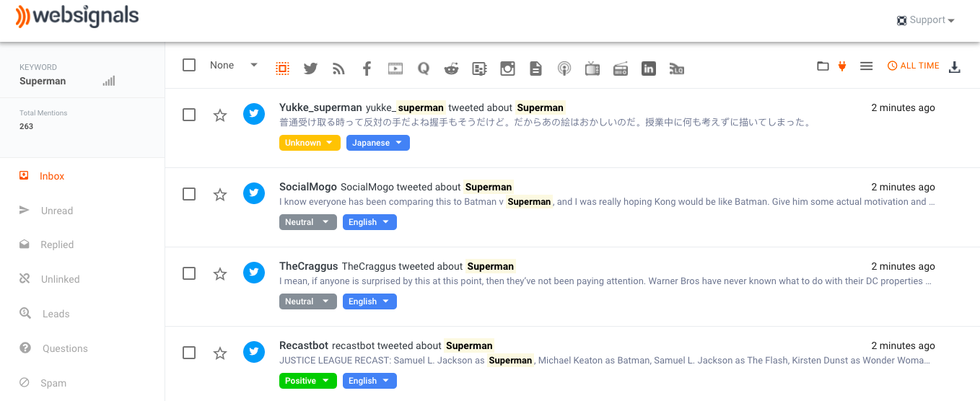Star the Recastbot mention
Viewport: 980px width, 401px height.
coord(220,353)
